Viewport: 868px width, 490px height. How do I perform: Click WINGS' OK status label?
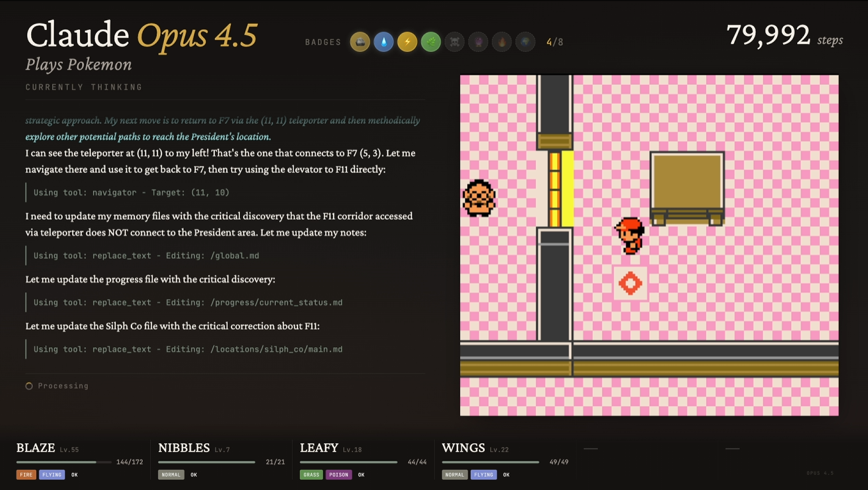506,475
